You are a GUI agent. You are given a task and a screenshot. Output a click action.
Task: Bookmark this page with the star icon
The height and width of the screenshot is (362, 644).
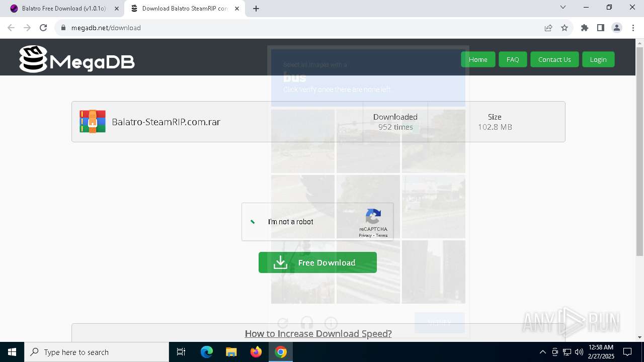point(565,28)
